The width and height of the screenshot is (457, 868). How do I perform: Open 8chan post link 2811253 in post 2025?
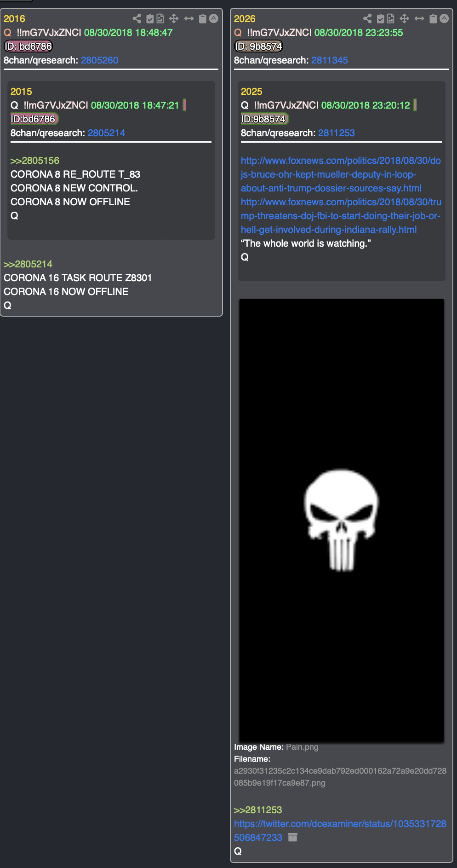pos(337,133)
